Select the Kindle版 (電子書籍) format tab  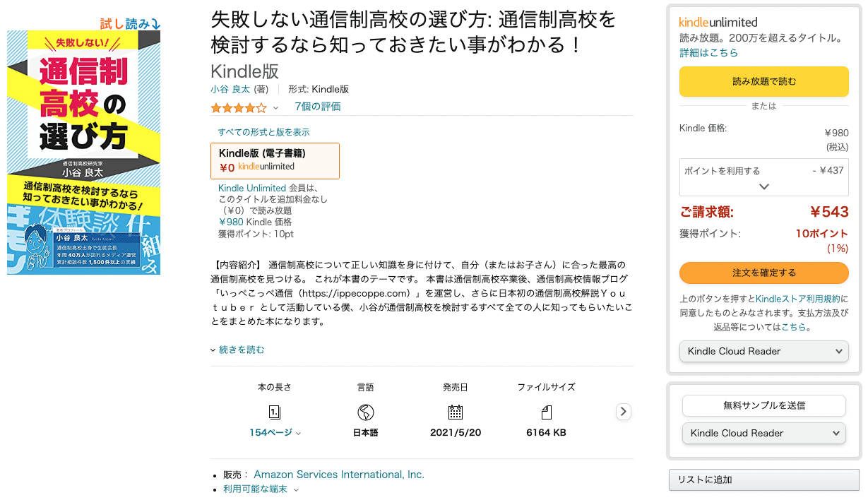coord(275,161)
